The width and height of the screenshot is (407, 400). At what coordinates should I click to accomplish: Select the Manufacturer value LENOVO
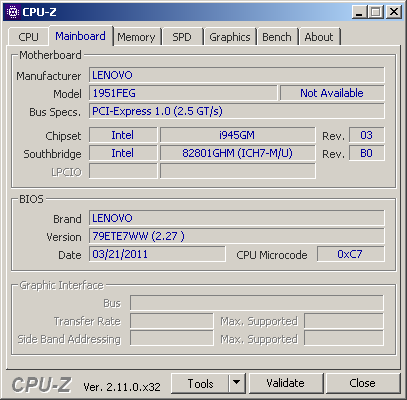point(237,75)
